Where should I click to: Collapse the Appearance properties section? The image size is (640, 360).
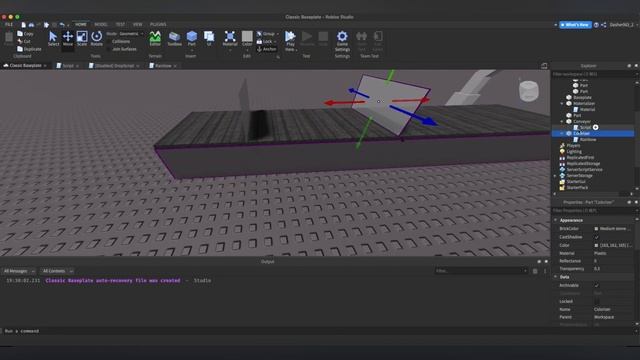point(556,220)
